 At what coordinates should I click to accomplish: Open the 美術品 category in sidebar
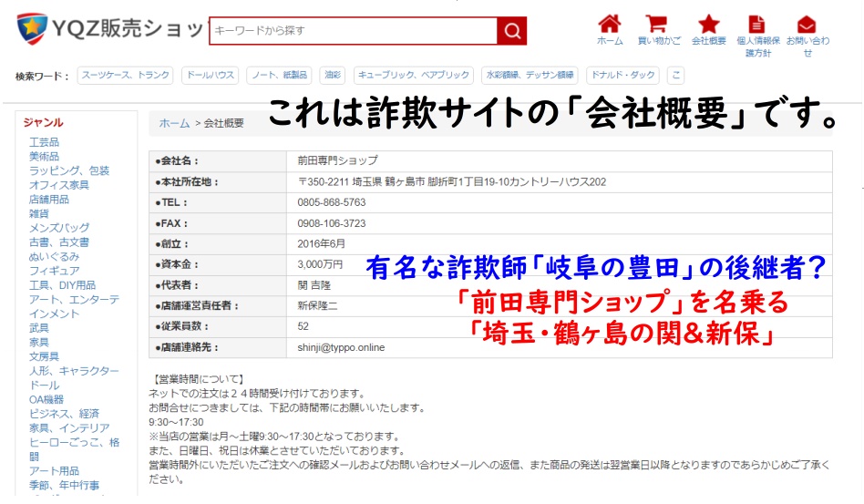point(44,157)
